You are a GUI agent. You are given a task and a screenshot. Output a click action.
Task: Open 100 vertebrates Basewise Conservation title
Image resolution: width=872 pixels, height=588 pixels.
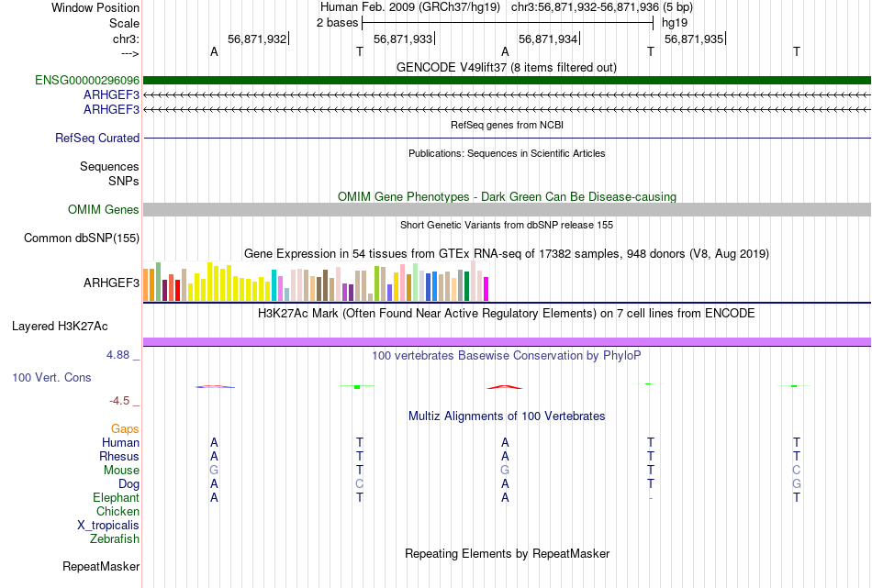coord(507,356)
